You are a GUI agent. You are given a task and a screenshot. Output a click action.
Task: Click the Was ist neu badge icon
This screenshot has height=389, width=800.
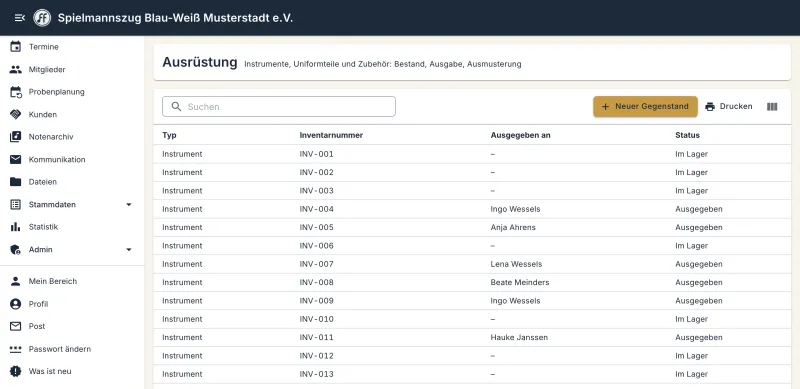(x=16, y=371)
